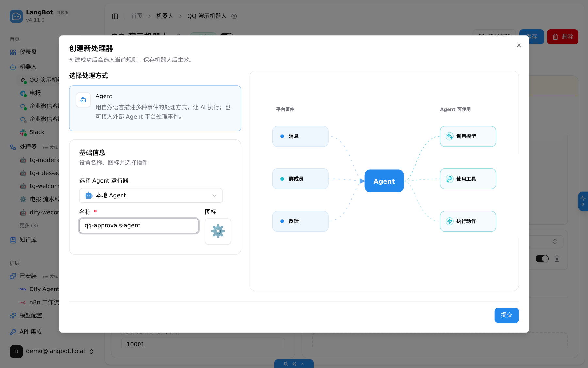Image resolution: width=588 pixels, height=368 pixels.
Task: Click the 保存 button in background page
Action: click(531, 37)
